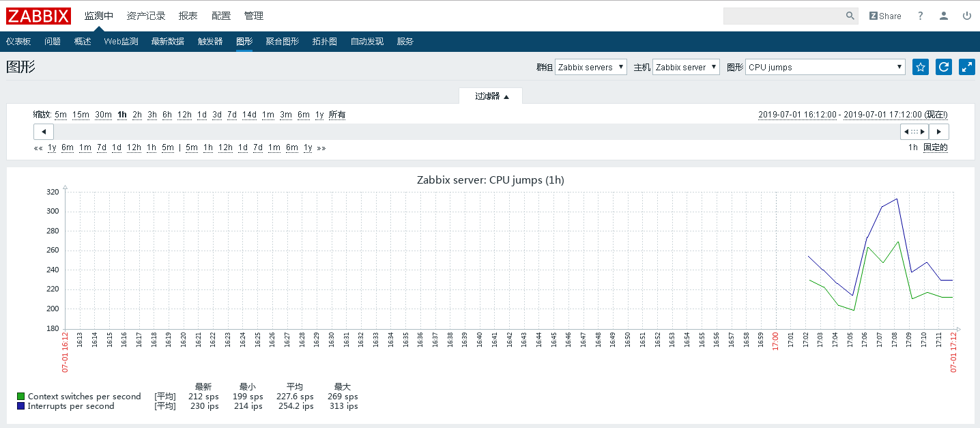Open the user profile icon
The width and height of the screenshot is (980, 428).
pyautogui.click(x=943, y=16)
